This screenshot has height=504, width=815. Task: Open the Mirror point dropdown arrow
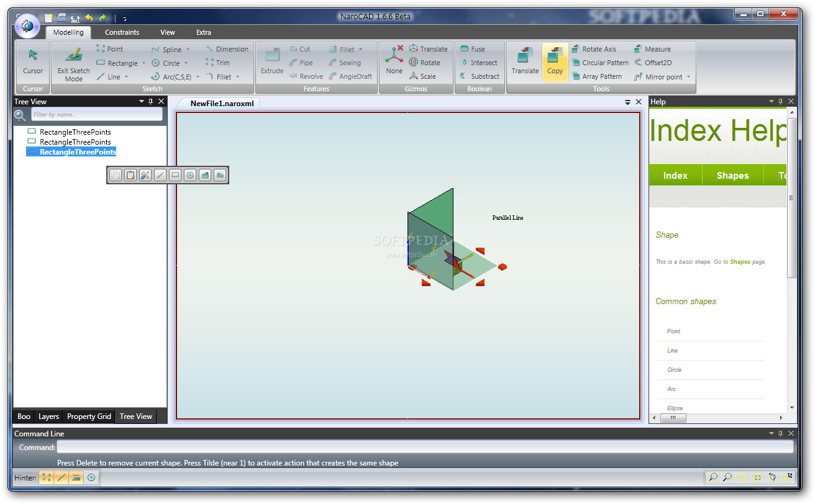point(688,77)
